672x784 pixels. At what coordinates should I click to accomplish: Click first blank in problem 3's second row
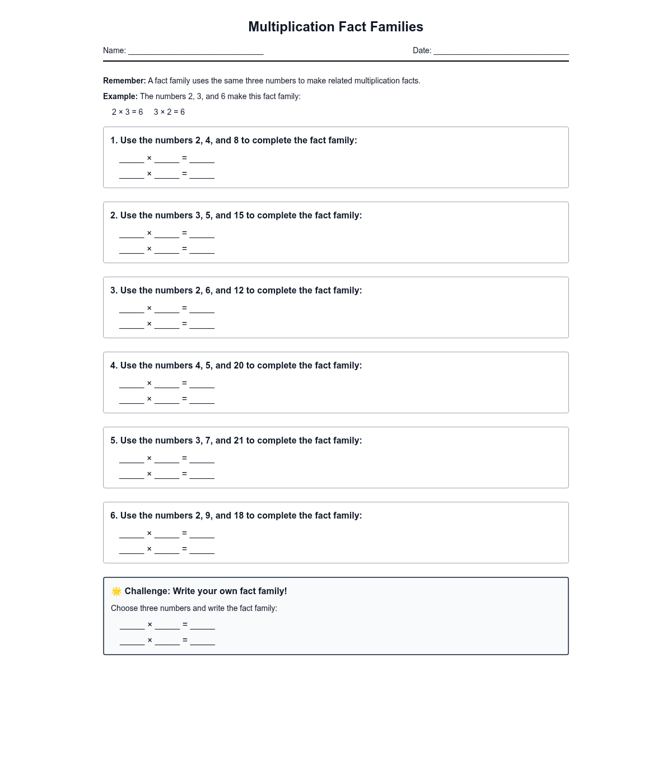click(x=132, y=324)
